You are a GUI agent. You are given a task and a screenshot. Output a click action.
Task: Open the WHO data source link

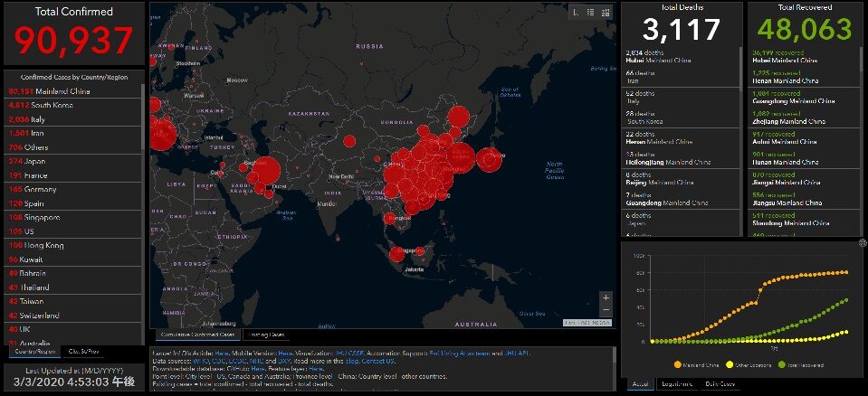pyautogui.click(x=201, y=361)
